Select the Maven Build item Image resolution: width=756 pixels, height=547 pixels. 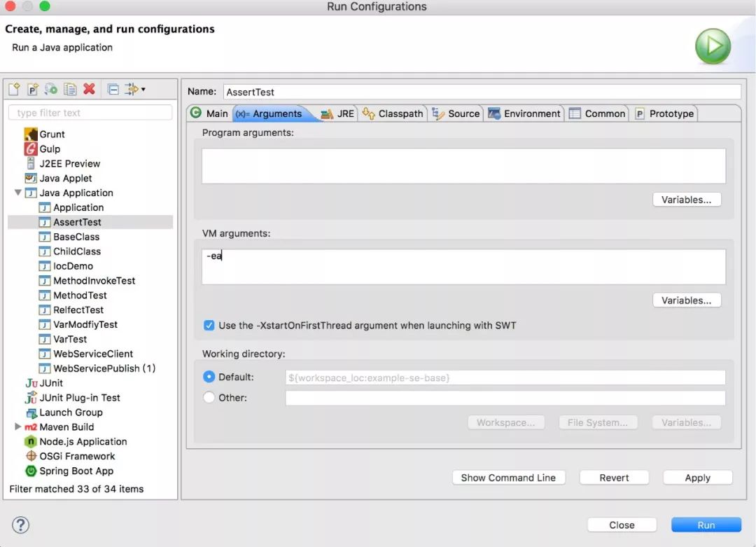point(59,427)
